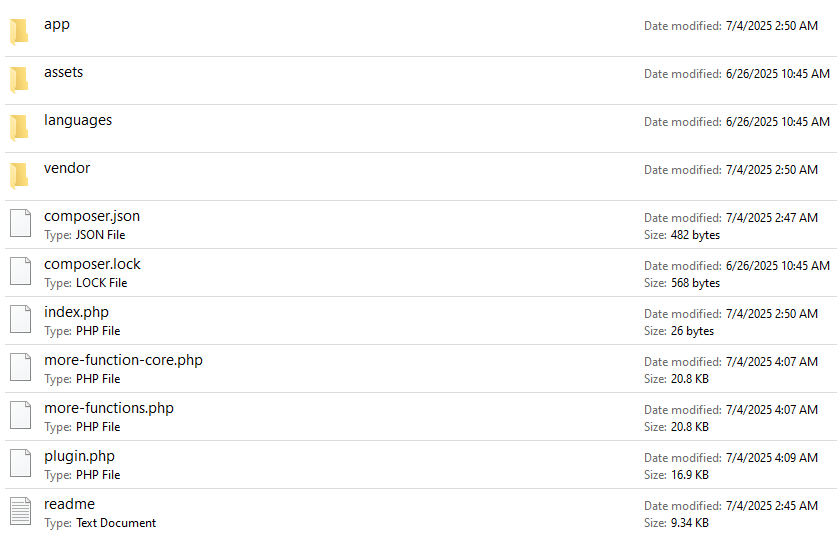The height and width of the screenshot is (550, 837).
Task: Select the more-function-core.php filename
Action: (x=123, y=360)
